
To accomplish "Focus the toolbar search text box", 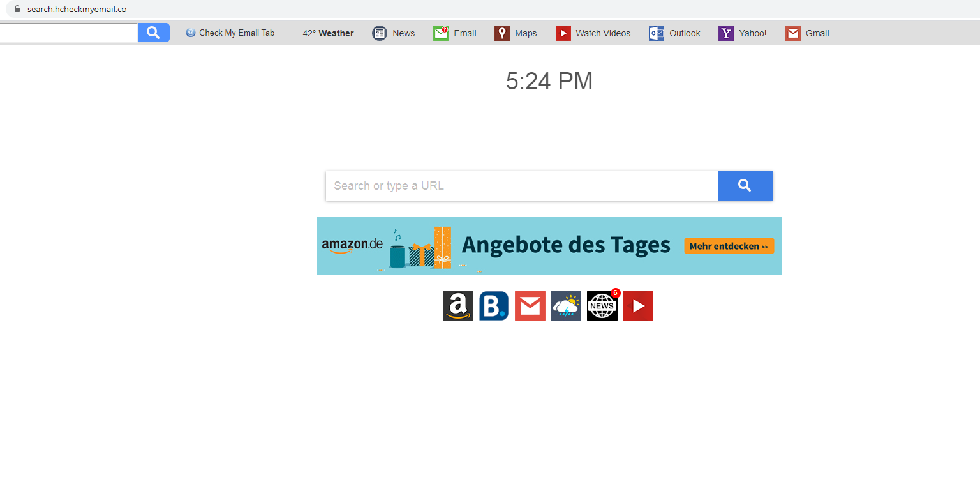I will (68, 33).
